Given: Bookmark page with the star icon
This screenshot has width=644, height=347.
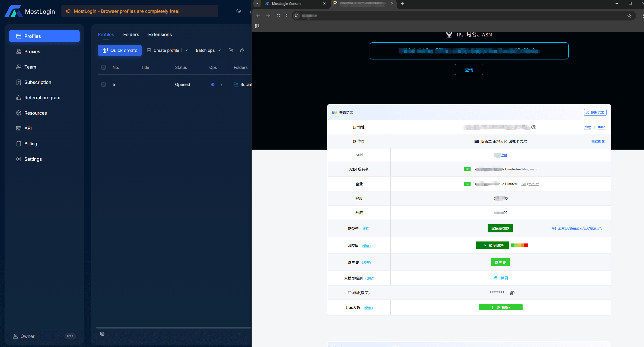Looking at the screenshot, I should pyautogui.click(x=629, y=16).
